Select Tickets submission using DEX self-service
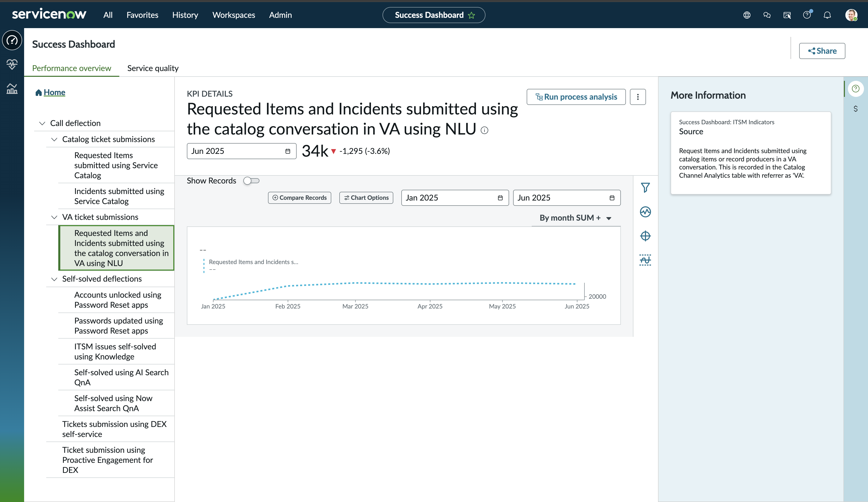Screen dimensions: 868x502 [x=110, y=429]
